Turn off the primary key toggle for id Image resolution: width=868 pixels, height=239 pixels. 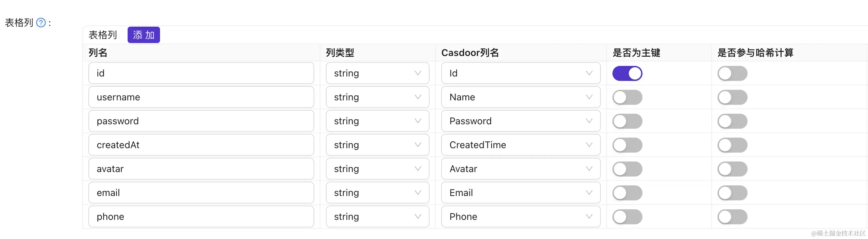[x=627, y=73]
